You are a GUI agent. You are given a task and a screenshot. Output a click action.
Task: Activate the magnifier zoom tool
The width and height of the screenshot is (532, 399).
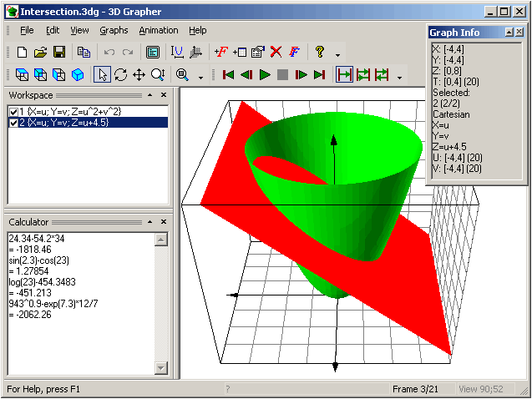(158, 74)
